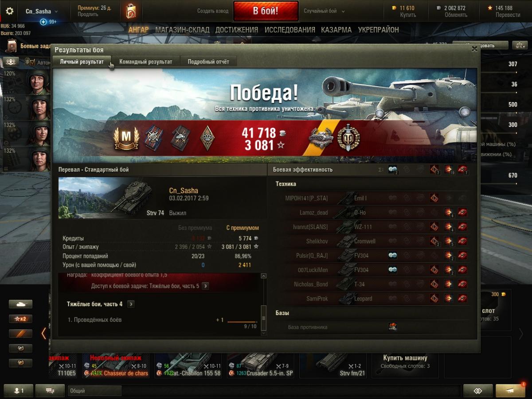This screenshot has width=532, height=399.
Task: Expand the Cn_Sasha account dropdown
Action: [x=41, y=11]
